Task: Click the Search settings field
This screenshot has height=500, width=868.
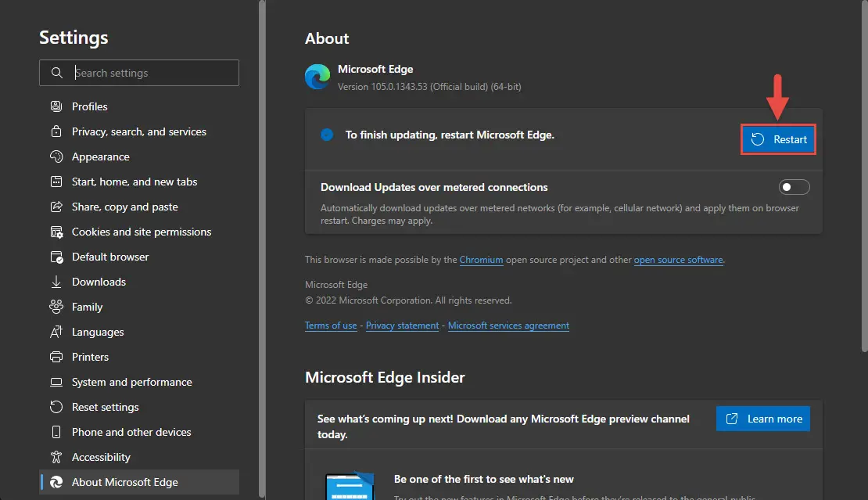Action: coord(139,73)
